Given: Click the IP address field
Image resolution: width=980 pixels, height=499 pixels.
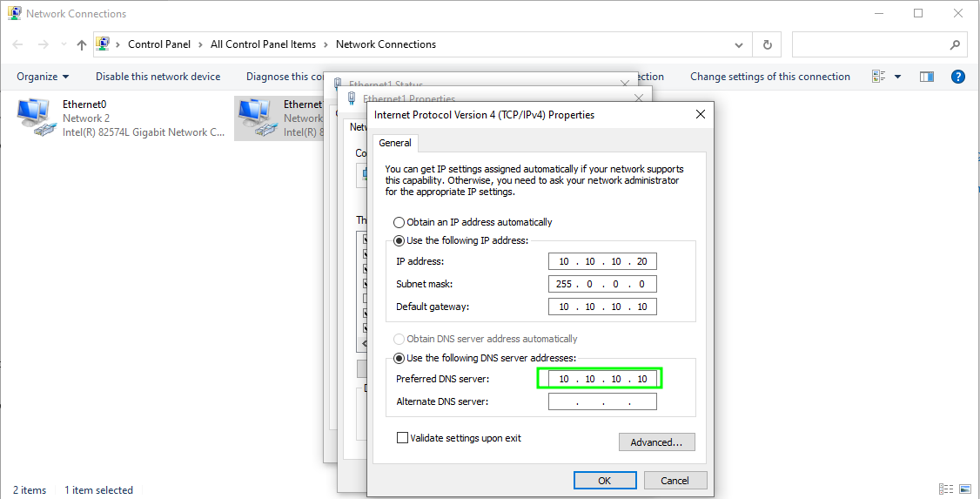Looking at the screenshot, I should coord(602,261).
